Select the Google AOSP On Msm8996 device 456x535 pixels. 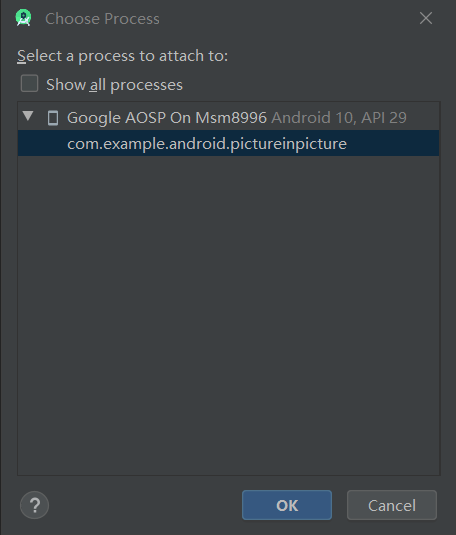pos(167,118)
